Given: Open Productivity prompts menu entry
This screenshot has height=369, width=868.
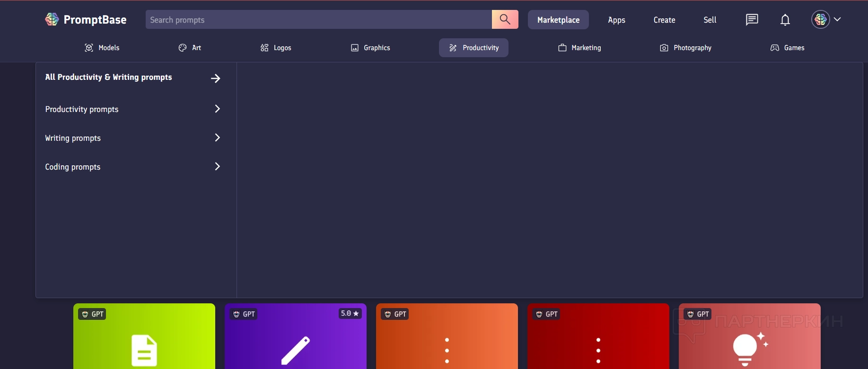Looking at the screenshot, I should [82, 110].
